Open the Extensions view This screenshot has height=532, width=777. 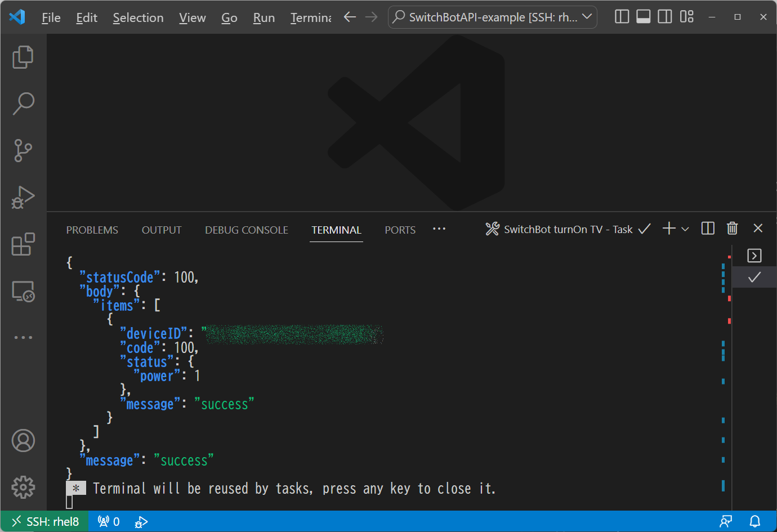pos(23,244)
